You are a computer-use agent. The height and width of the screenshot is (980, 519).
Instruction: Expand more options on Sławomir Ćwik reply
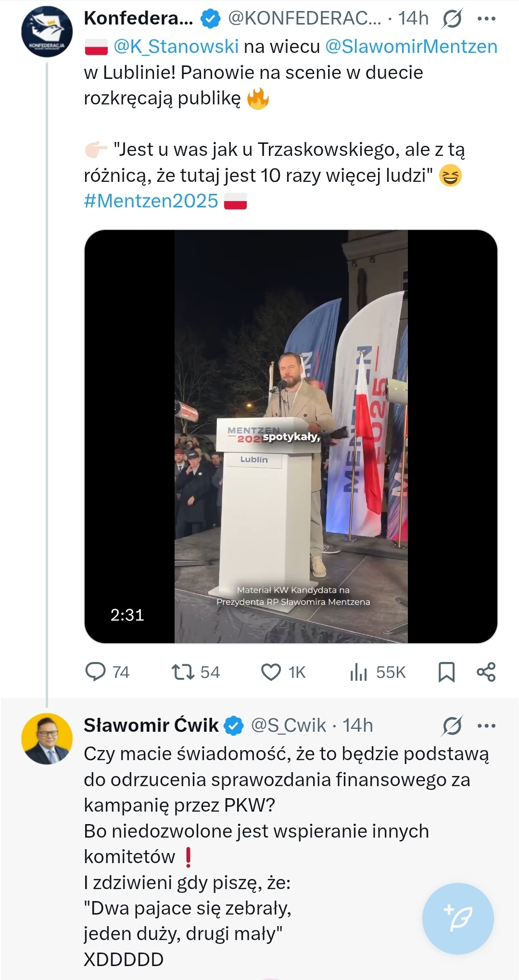point(486,725)
